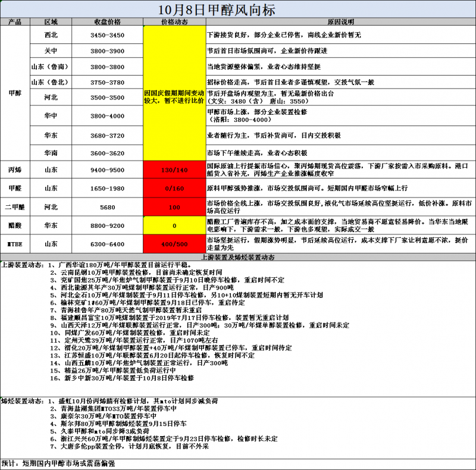Click the yellow 0 cell in 醋酸 row
476x470 pixels.
[x=174, y=225]
